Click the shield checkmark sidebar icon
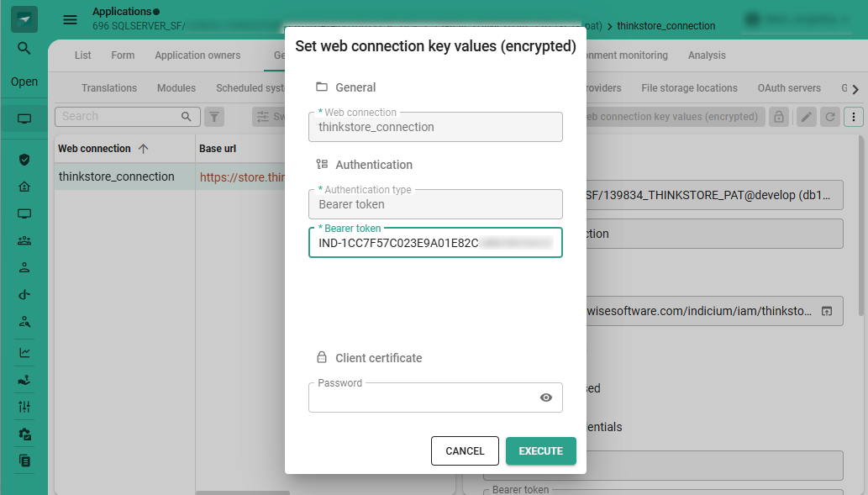Viewport: 868px width, 495px height. tap(24, 160)
